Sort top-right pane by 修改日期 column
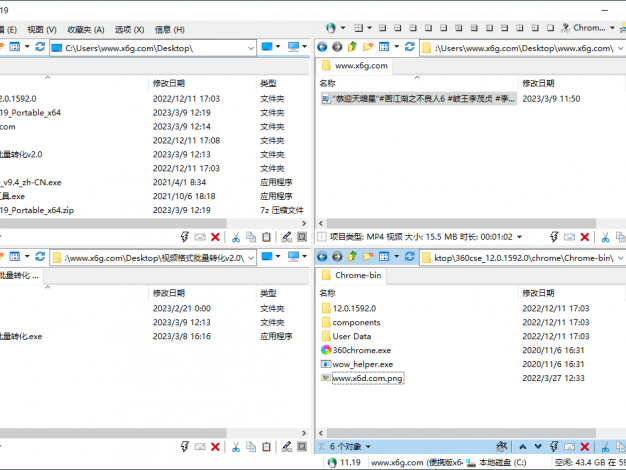Image resolution: width=626 pixels, height=470 pixels. pos(538,83)
